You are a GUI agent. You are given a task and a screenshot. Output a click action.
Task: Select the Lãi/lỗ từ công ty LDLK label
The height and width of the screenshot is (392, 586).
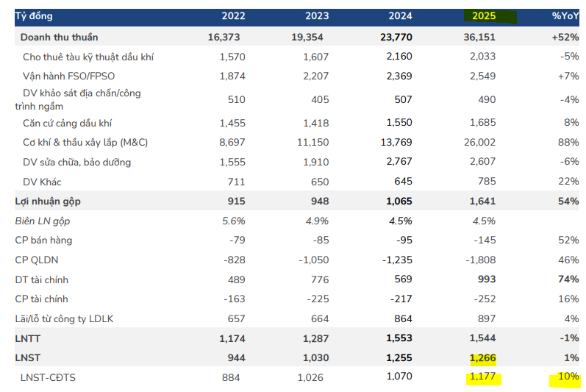pyautogui.click(x=64, y=318)
